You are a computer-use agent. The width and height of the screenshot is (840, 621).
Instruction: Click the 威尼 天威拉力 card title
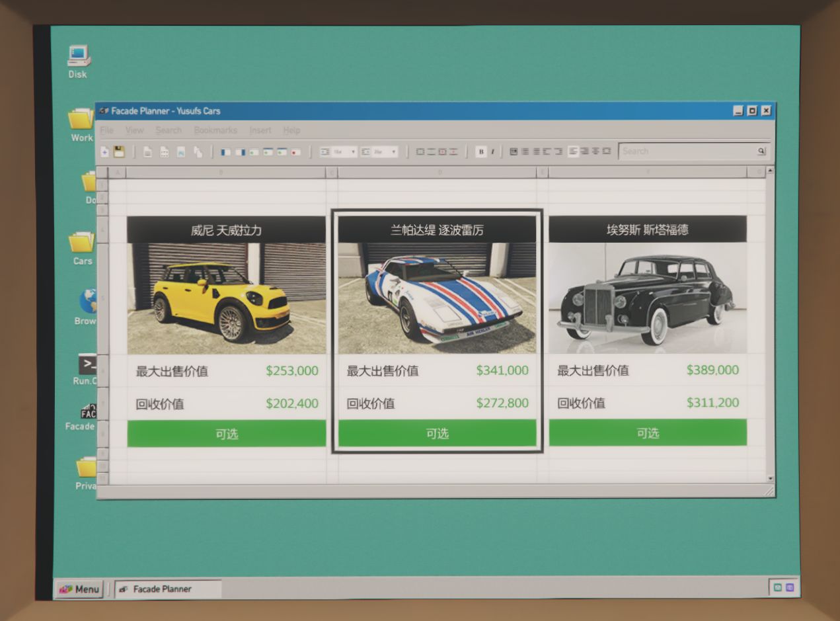click(x=227, y=230)
